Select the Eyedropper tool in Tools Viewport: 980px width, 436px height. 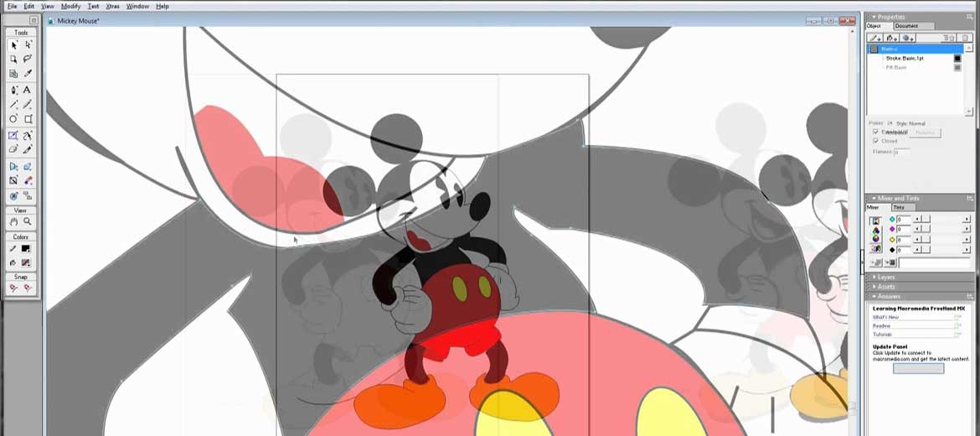click(x=28, y=73)
